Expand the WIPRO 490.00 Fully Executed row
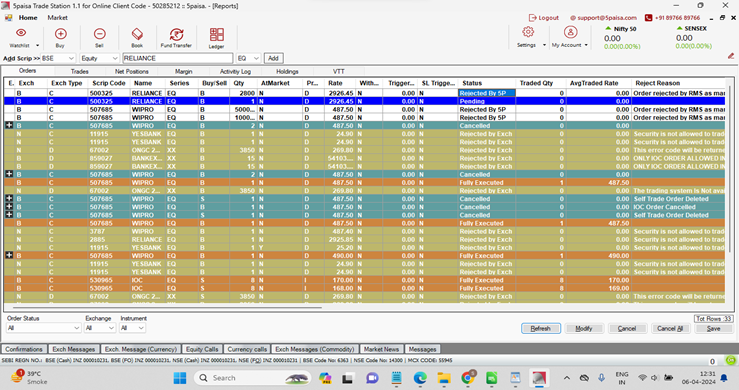739x390 pixels. tap(9, 256)
